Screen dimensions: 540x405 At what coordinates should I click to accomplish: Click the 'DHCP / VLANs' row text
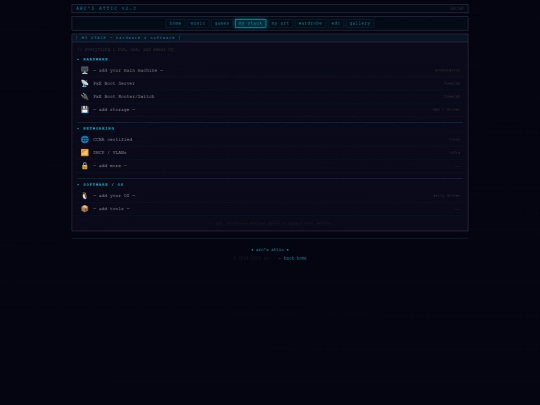(110, 153)
